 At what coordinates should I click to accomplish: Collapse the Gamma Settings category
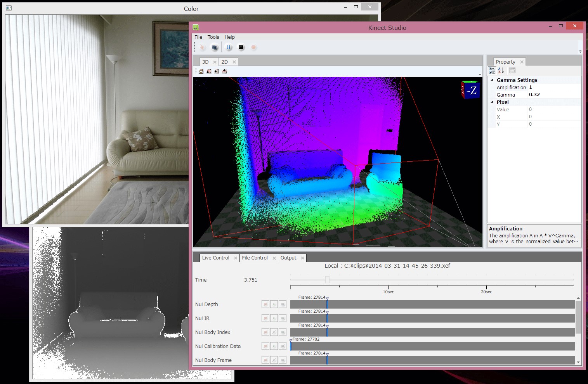[492, 80]
